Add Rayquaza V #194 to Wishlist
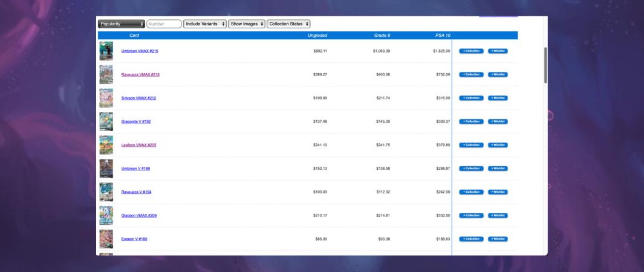Image resolution: width=644 pixels, height=272 pixels. point(498,192)
